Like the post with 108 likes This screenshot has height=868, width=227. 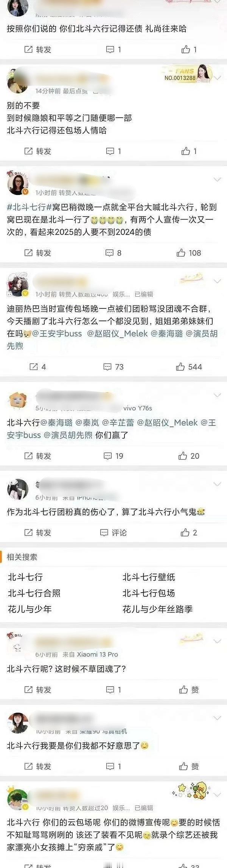[x=189, y=253]
